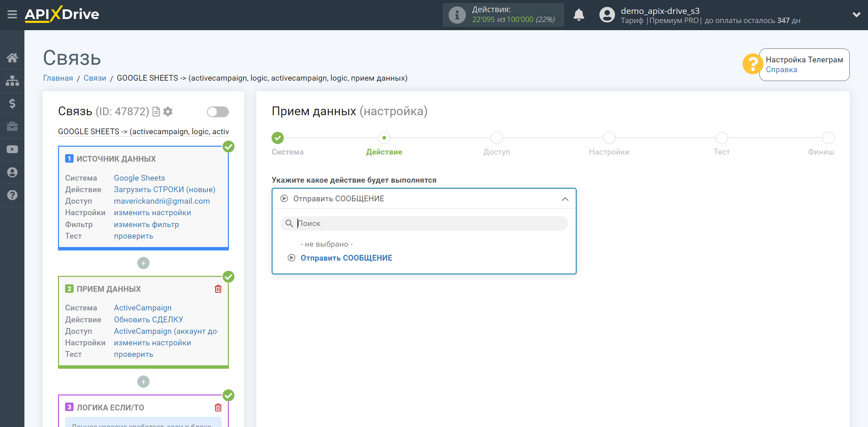Open connection settings gear icon
Viewport: 868px width, 427px height.
(x=168, y=111)
